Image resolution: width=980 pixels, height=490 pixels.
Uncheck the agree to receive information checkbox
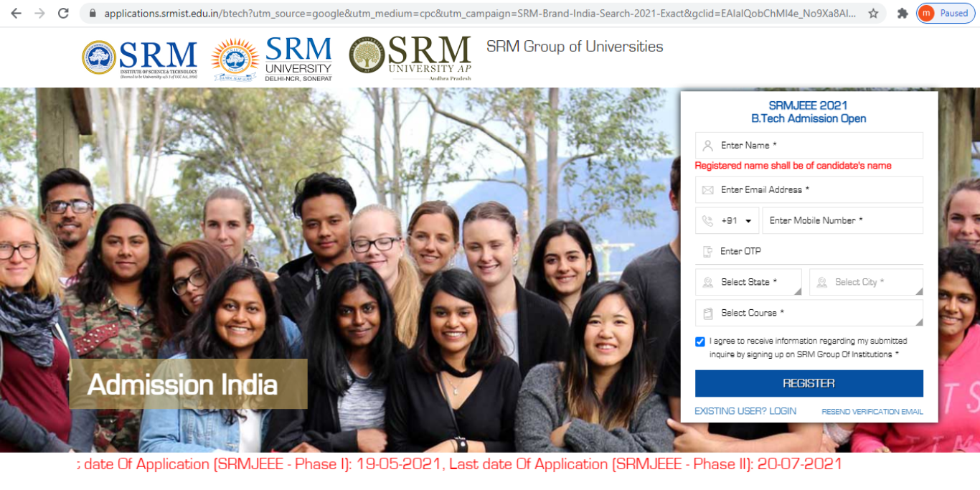coord(699,341)
